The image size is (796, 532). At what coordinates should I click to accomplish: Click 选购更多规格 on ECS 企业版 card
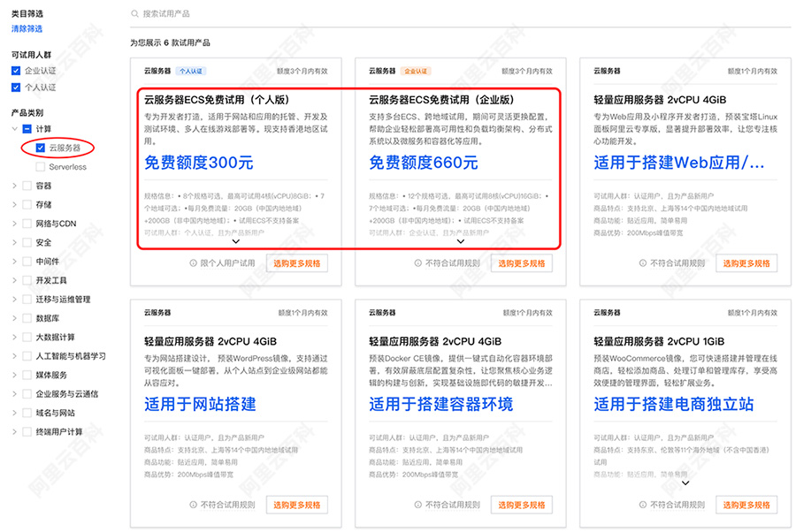point(521,263)
